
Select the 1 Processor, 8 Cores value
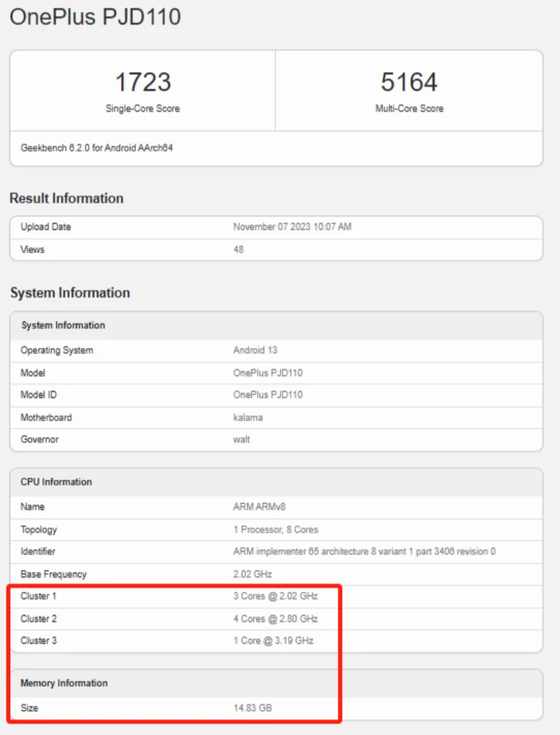(x=275, y=529)
